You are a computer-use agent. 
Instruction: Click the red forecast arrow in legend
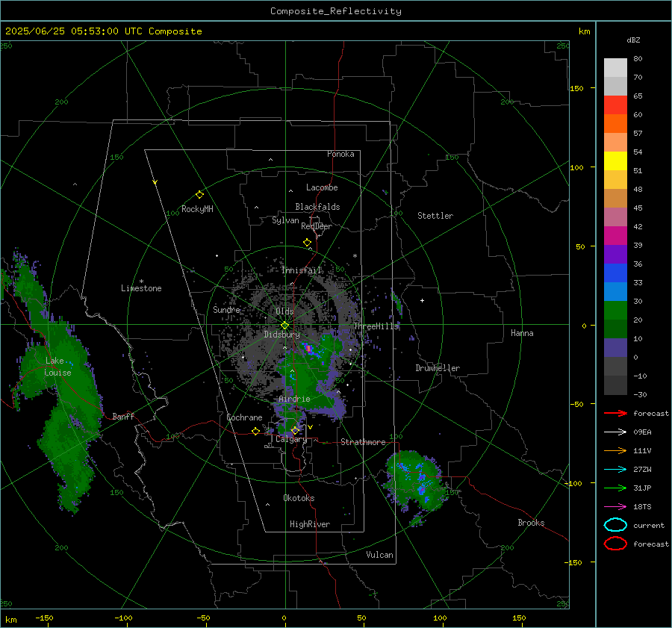[615, 413]
